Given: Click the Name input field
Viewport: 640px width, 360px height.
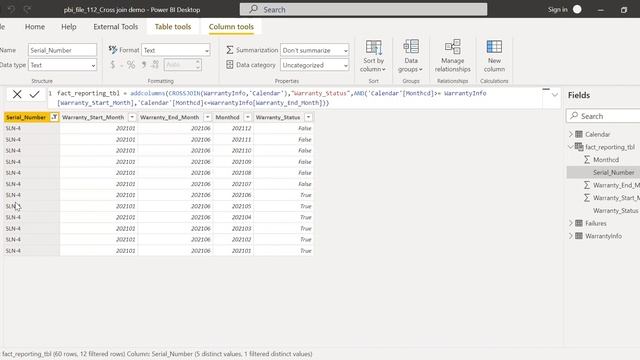Looking at the screenshot, I should (x=62, y=50).
